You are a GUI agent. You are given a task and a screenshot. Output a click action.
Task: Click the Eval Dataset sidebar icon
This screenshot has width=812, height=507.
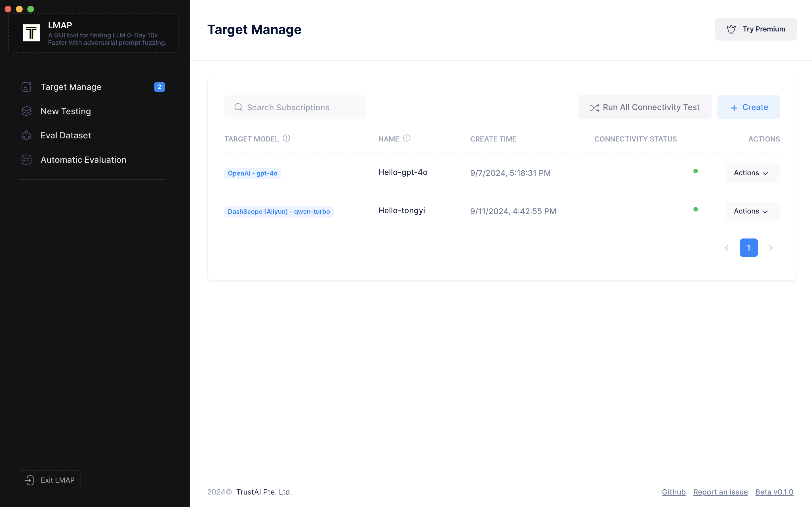26,135
